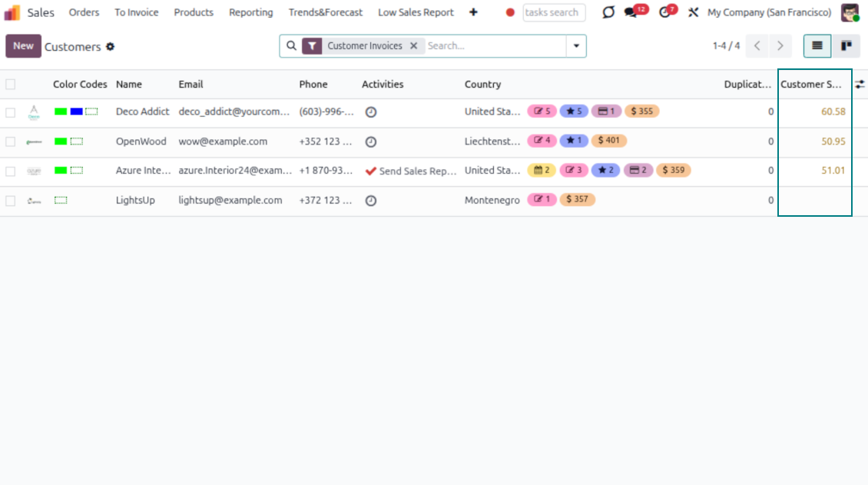The height and width of the screenshot is (485, 868).
Task: Click the blue color code on Deco Addict
Action: [76, 112]
